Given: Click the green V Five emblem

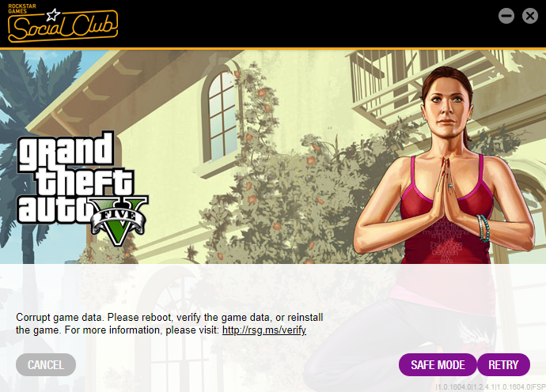Looking at the screenshot, I should pyautogui.click(x=119, y=220).
